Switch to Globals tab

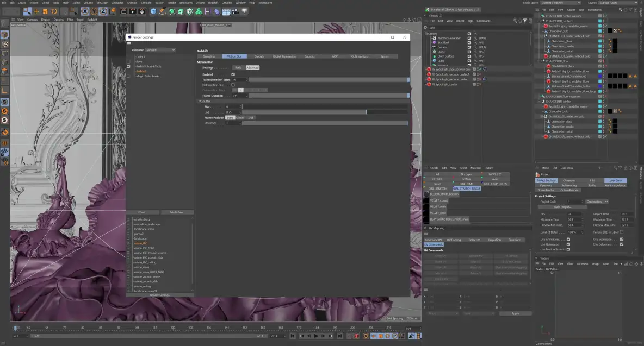point(259,56)
